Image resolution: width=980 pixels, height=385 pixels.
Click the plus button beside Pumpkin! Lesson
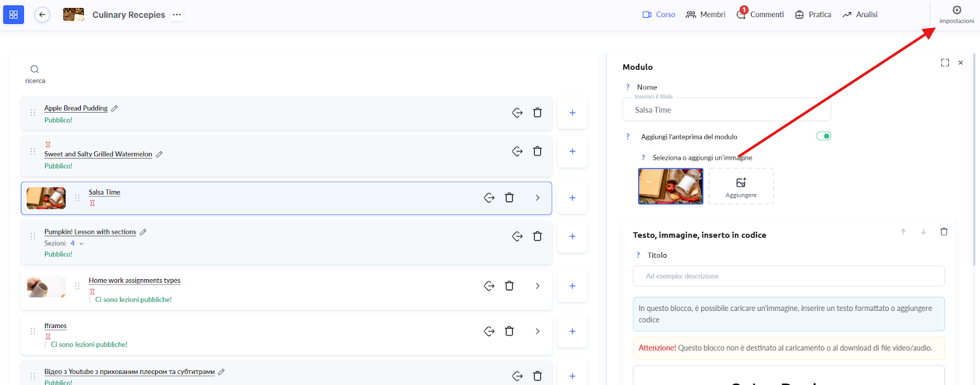(572, 236)
